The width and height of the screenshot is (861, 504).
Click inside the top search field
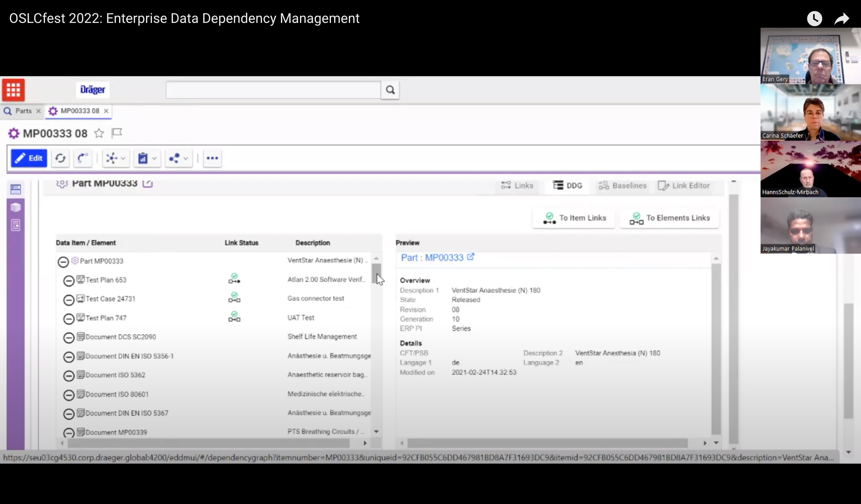tap(273, 90)
